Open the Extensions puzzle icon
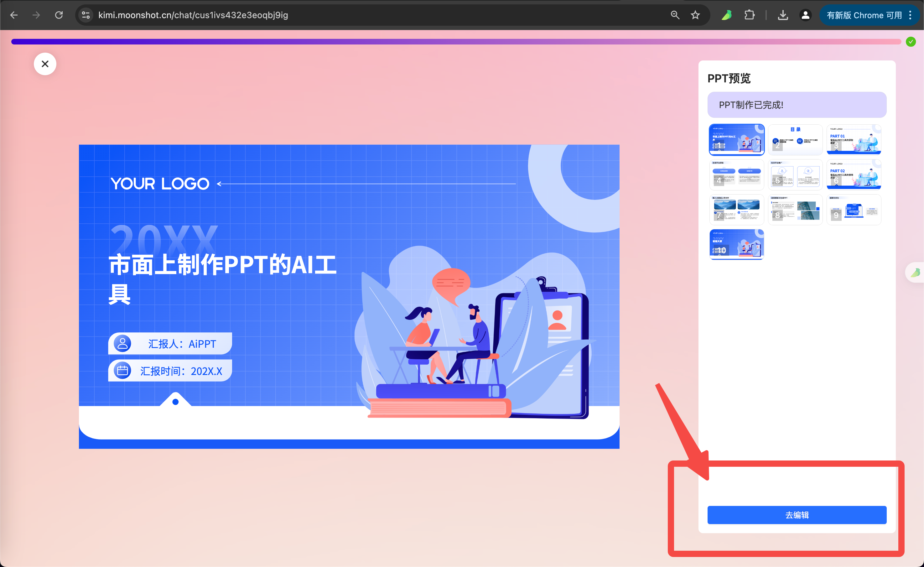This screenshot has height=567, width=924. [x=749, y=15]
